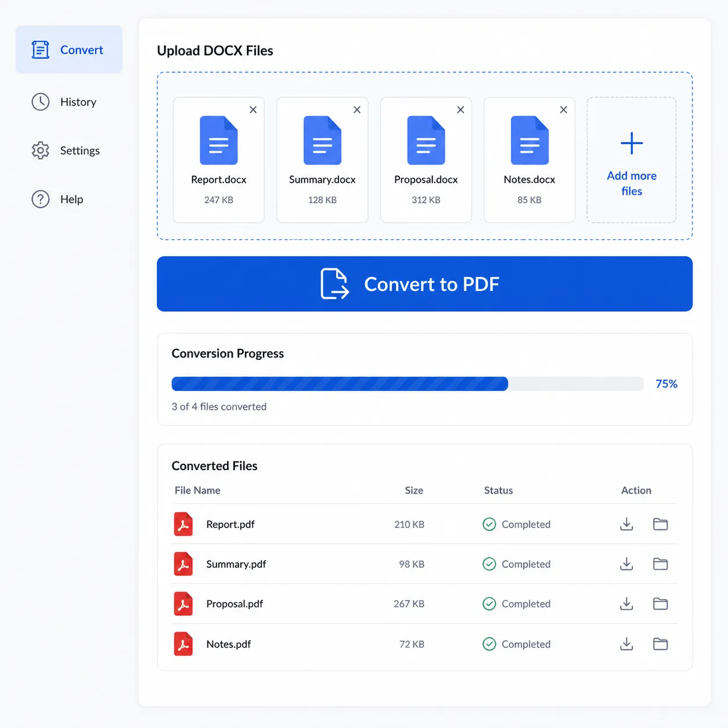728x728 pixels.
Task: Click the History clock icon
Action: point(41,102)
